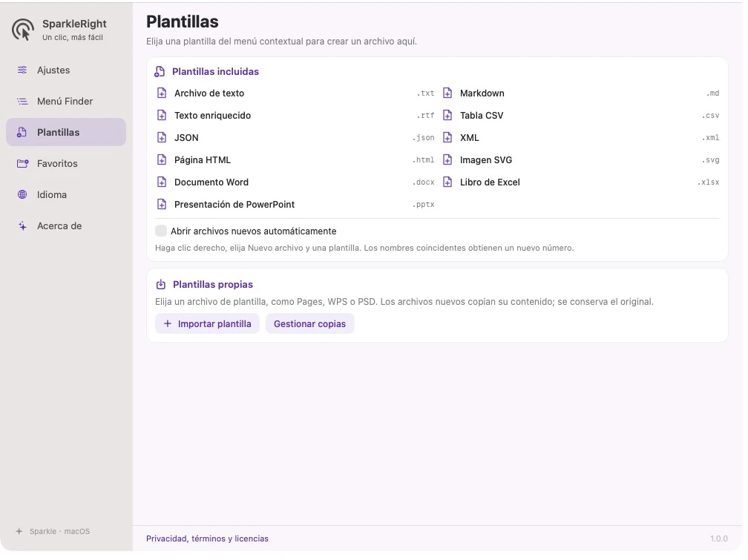The height and width of the screenshot is (560, 748).
Task: Select the Tabla CSV template row
Action: [581, 116]
